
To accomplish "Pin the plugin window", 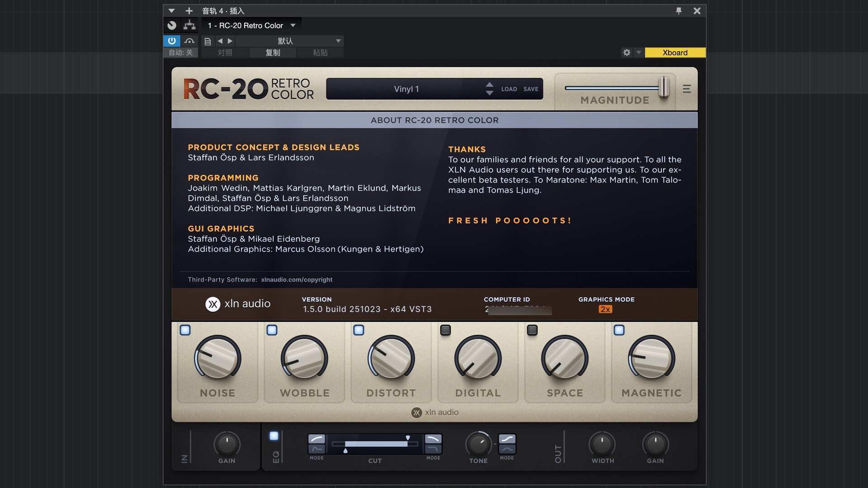I will [678, 11].
